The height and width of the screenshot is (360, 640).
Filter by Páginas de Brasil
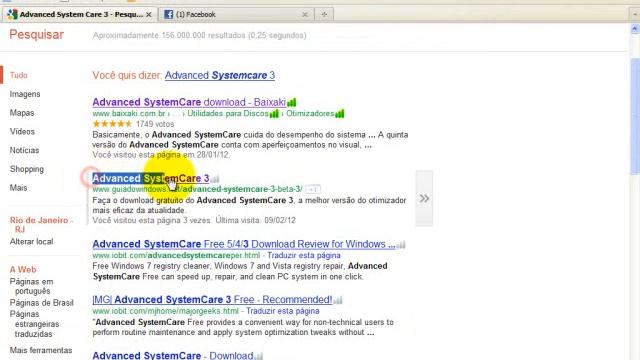pos(42,303)
